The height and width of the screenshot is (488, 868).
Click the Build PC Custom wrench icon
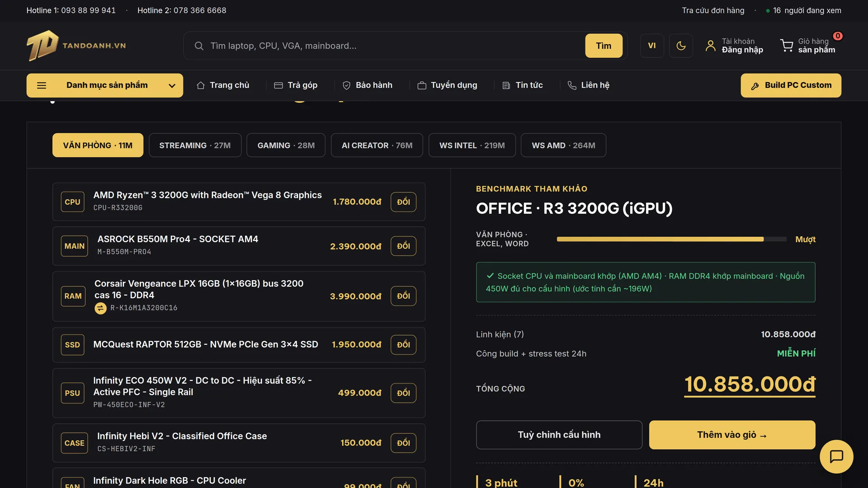[755, 86]
